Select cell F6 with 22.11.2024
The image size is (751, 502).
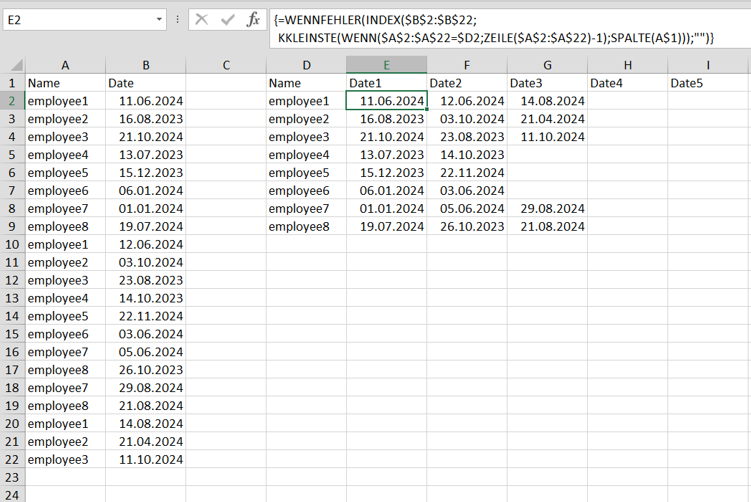click(467, 172)
